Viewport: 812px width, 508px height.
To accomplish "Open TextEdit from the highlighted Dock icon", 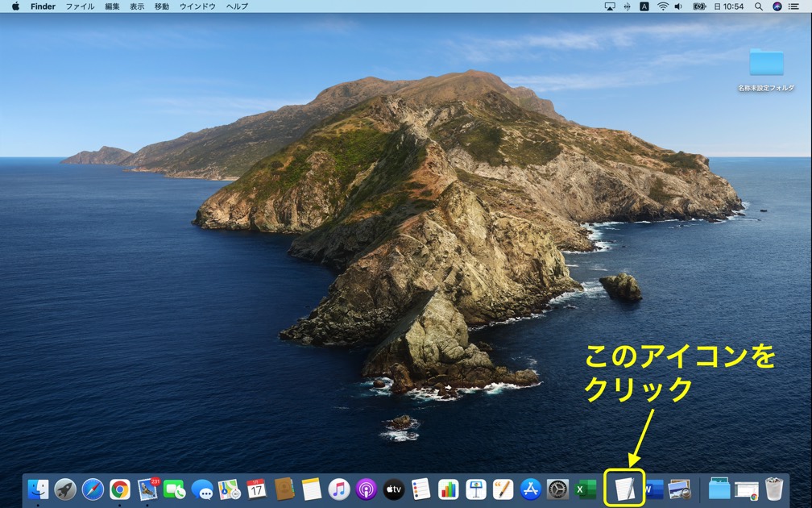I will [x=624, y=489].
